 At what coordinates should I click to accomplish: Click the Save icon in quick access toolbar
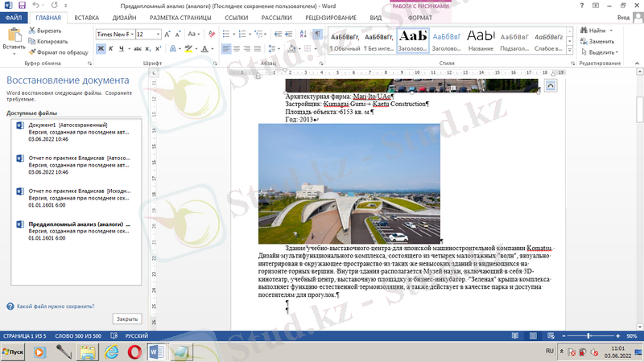[x=21, y=5]
